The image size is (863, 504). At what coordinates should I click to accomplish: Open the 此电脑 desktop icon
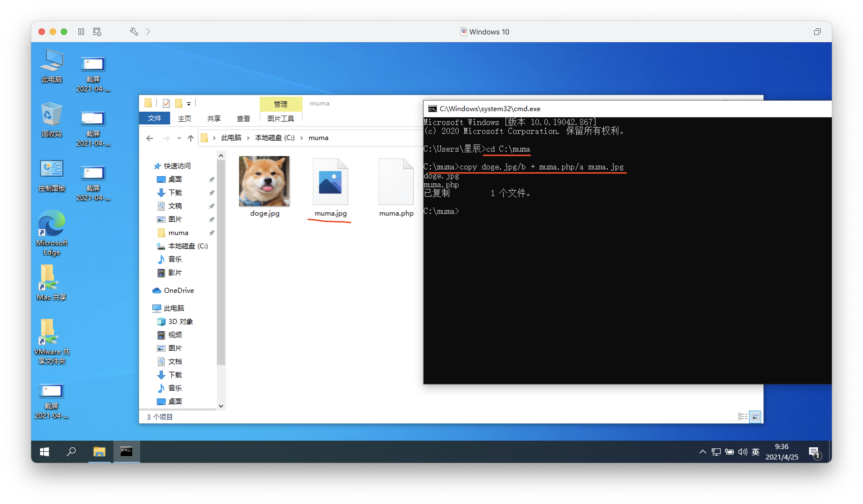pos(51,66)
